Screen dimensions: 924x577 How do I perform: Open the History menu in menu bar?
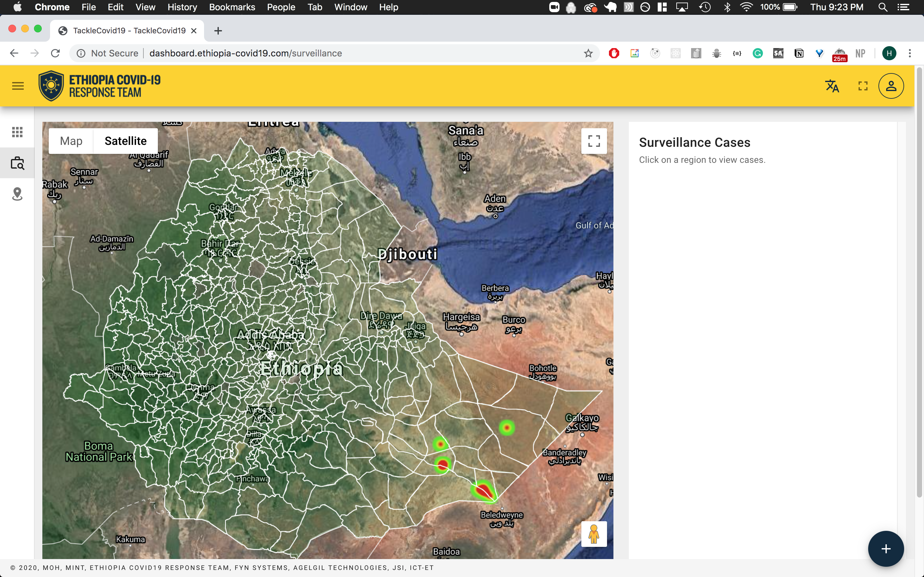(182, 7)
